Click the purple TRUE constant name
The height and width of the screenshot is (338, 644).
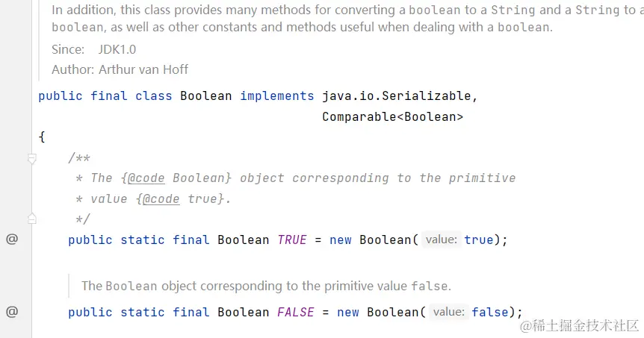(292, 240)
